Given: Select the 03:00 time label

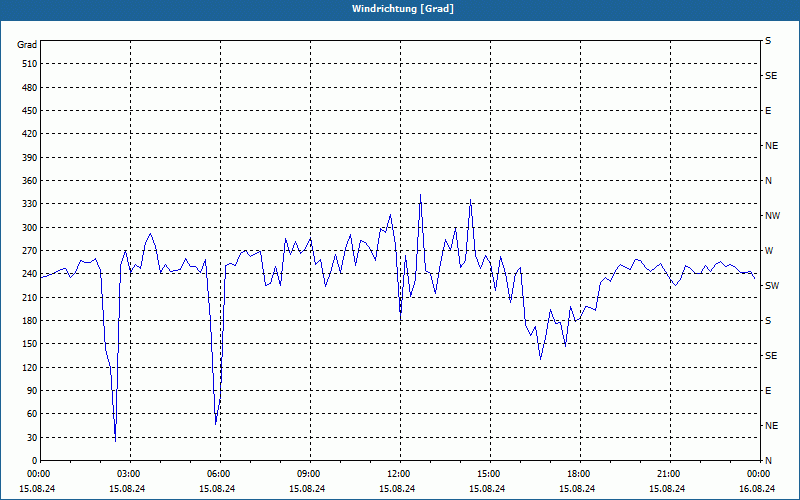Looking at the screenshot, I should click(x=131, y=474).
